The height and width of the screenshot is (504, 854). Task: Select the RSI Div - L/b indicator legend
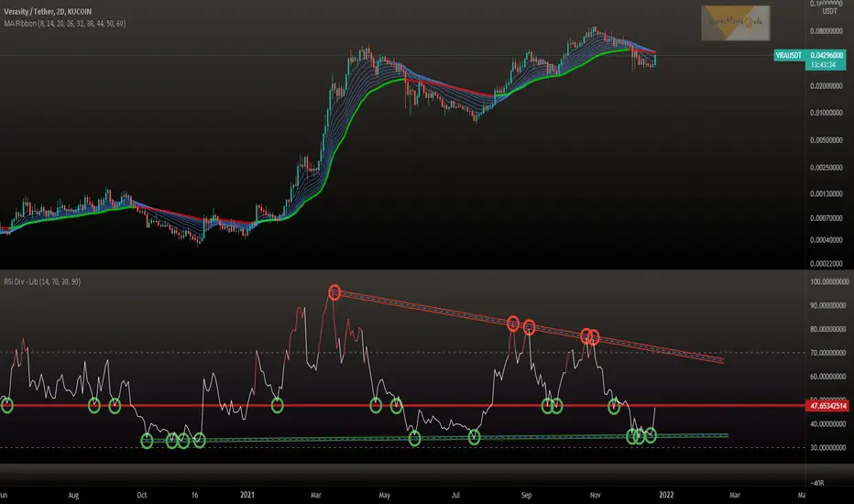click(x=42, y=281)
